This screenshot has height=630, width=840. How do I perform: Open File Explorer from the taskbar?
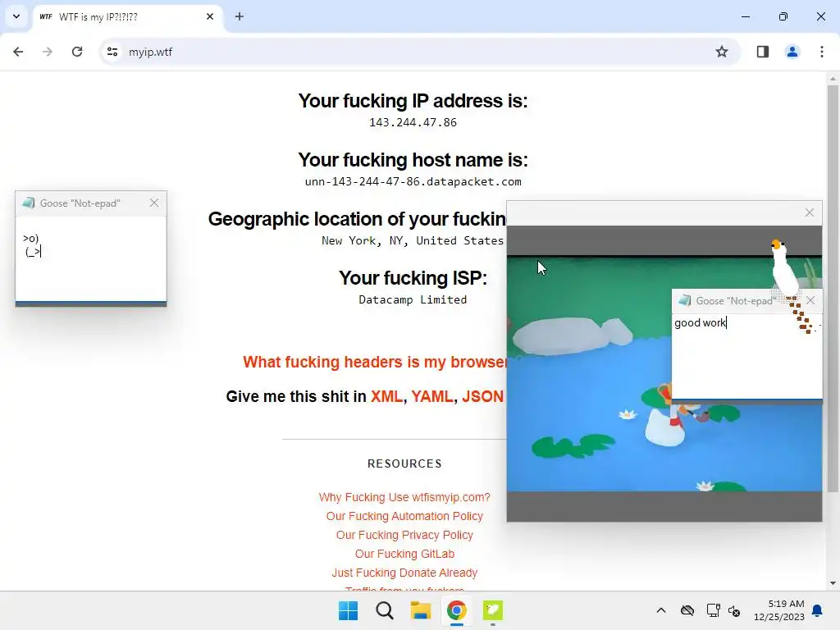tap(421, 610)
